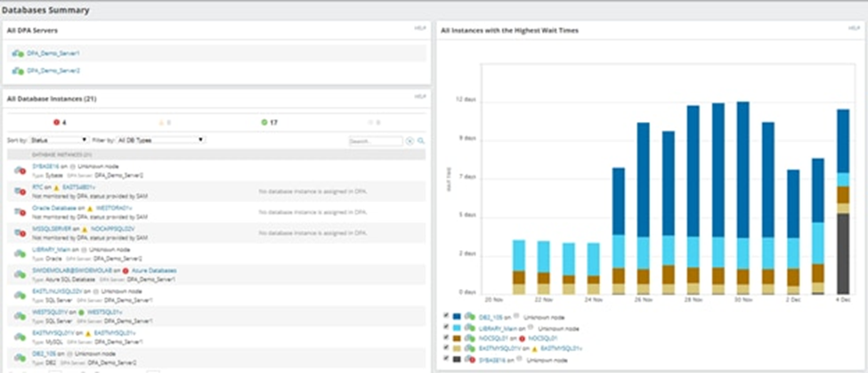Click the No database instance assigned text in the RTC row
The height and width of the screenshot is (373, 868).
click(312, 191)
